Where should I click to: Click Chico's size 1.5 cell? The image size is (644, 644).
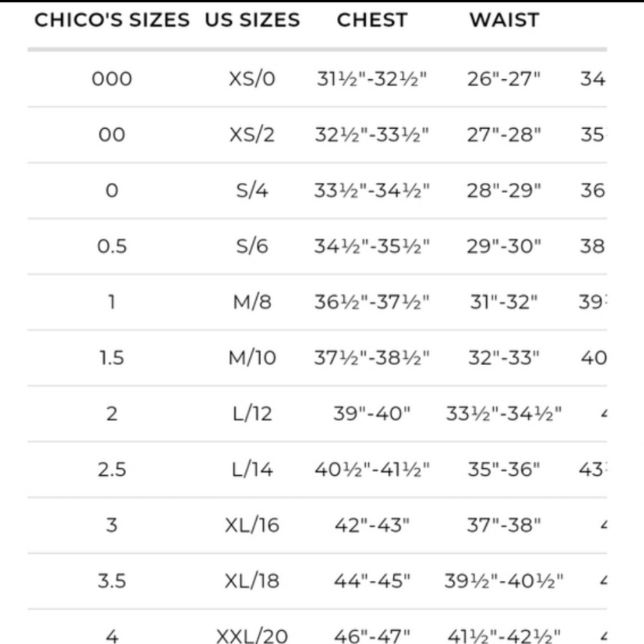click(111, 358)
